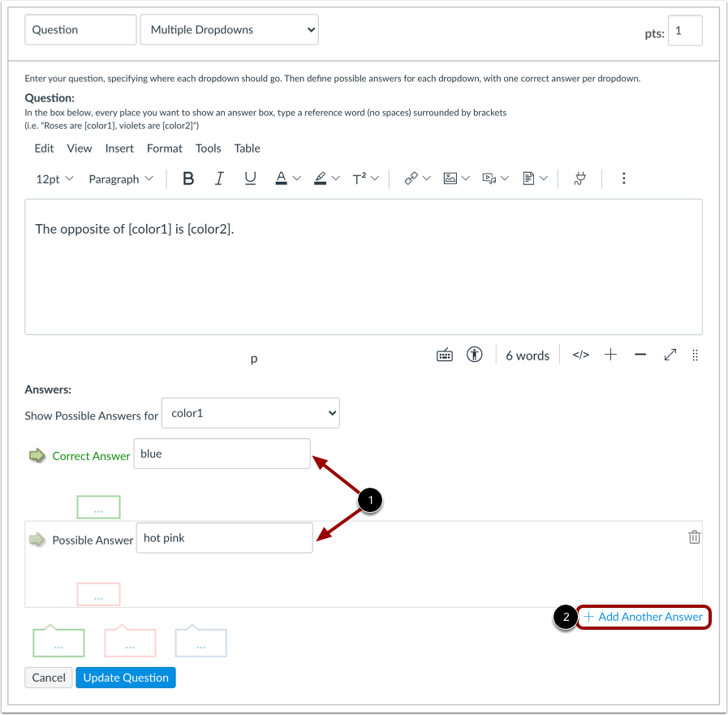The height and width of the screenshot is (715, 728).
Task: Run the Accessibility Checker
Action: click(474, 354)
